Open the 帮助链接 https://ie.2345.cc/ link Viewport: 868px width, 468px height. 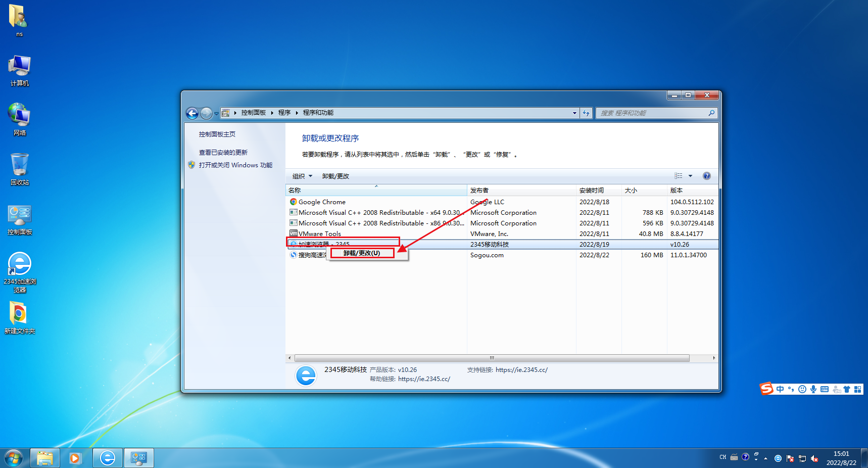pos(424,379)
